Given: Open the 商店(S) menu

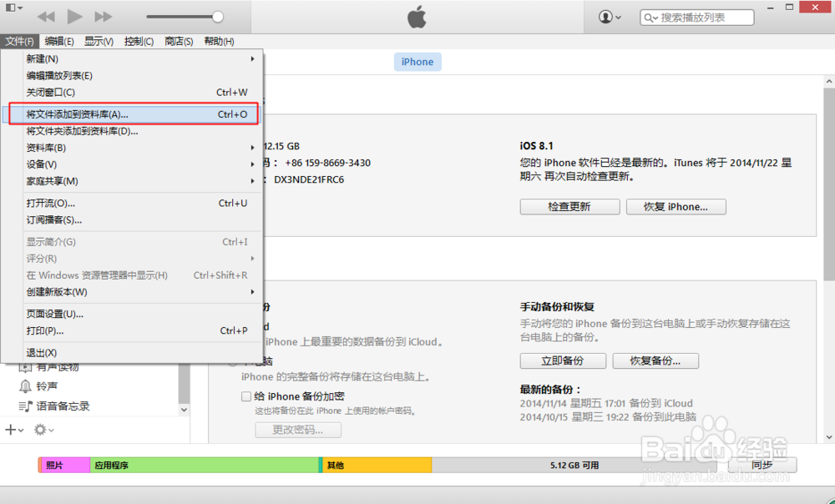Looking at the screenshot, I should pyautogui.click(x=179, y=41).
